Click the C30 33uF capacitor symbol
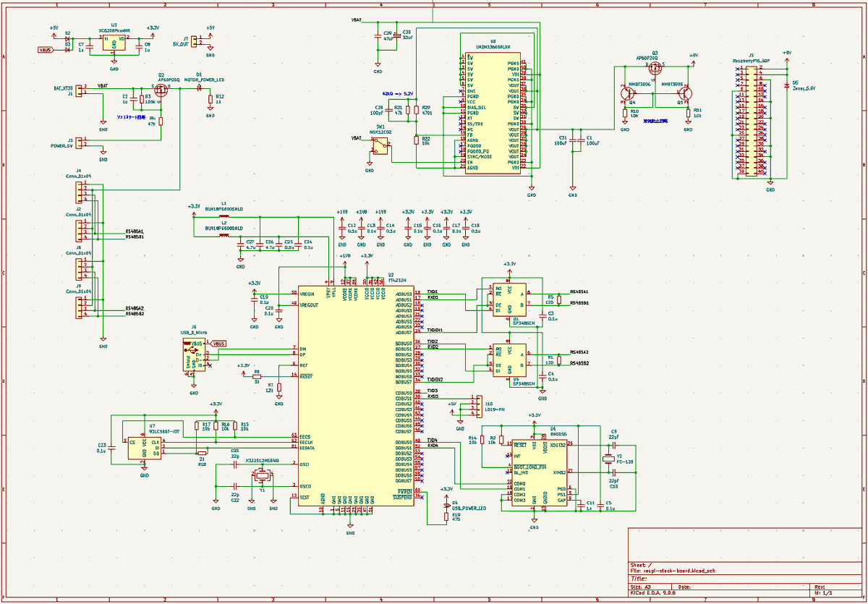868x604 pixels. point(396,37)
